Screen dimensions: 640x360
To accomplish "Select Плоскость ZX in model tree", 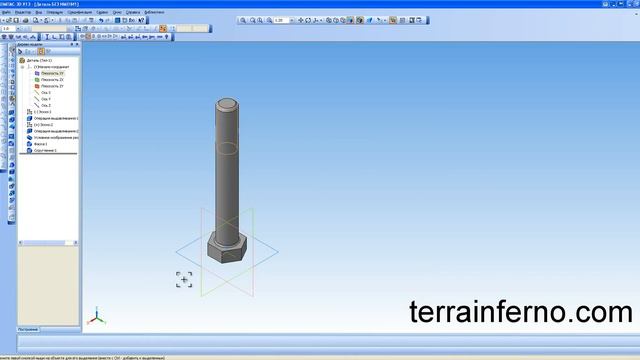I will 52,80.
